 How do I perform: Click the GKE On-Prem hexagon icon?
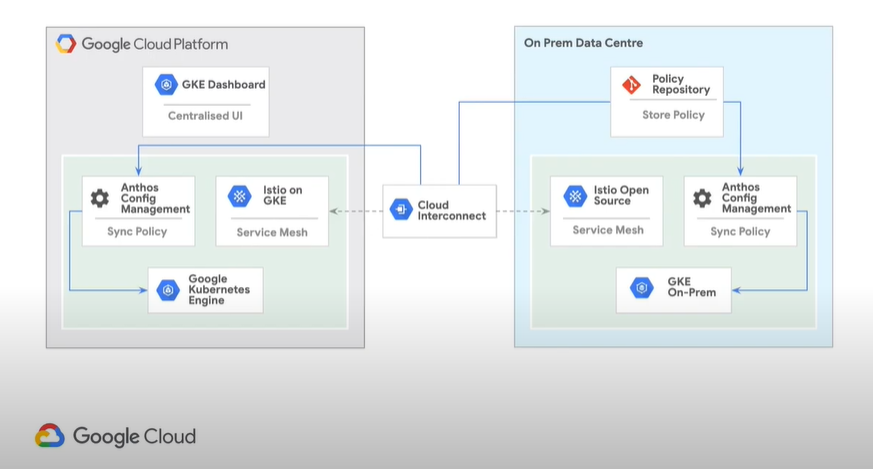point(641,287)
